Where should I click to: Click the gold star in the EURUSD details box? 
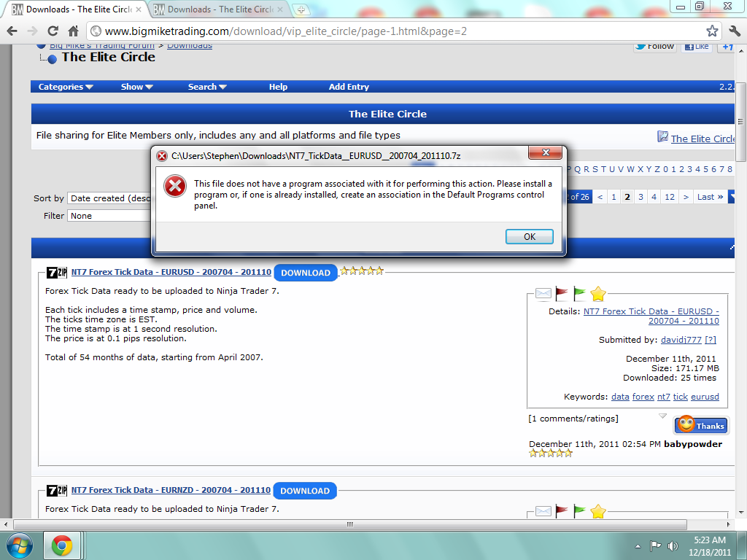pyautogui.click(x=598, y=294)
